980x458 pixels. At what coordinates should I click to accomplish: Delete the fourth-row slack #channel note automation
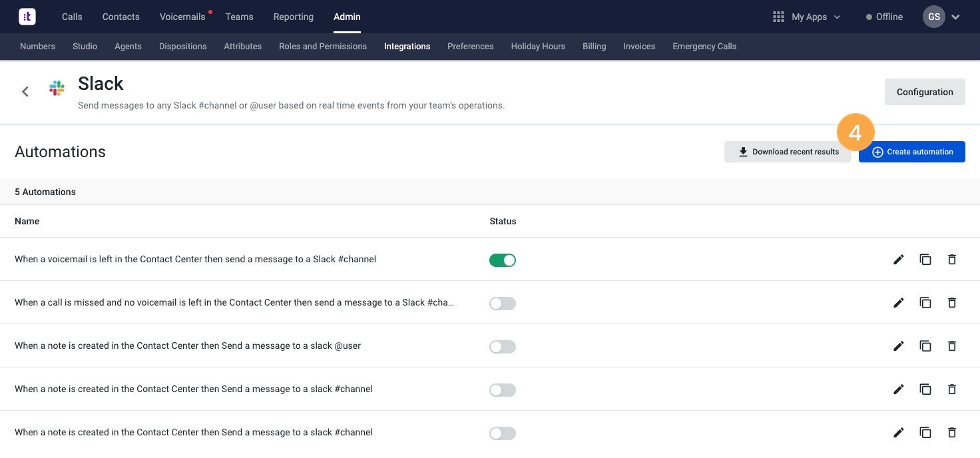point(952,389)
